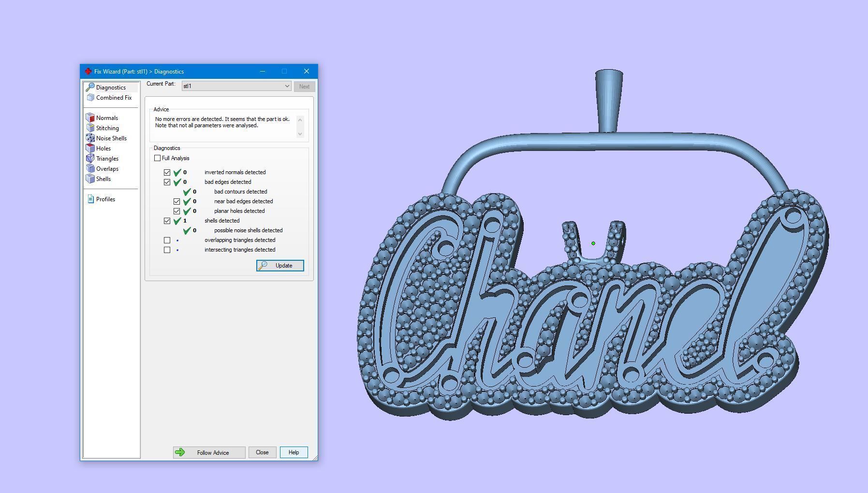Uncheck shells detection checkbox
The width and height of the screenshot is (868, 493).
[167, 221]
